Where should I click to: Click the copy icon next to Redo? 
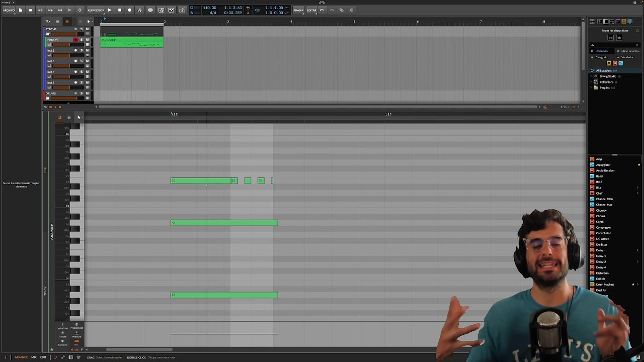(342, 10)
